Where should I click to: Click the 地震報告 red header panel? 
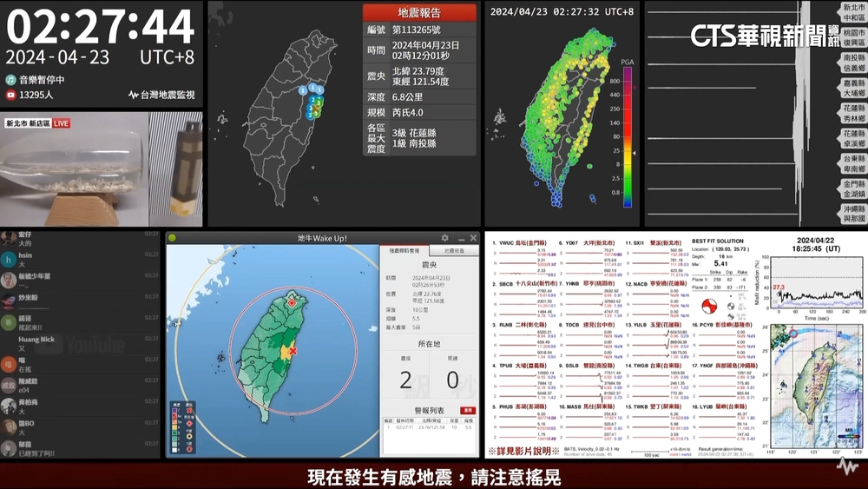pyautogui.click(x=419, y=13)
